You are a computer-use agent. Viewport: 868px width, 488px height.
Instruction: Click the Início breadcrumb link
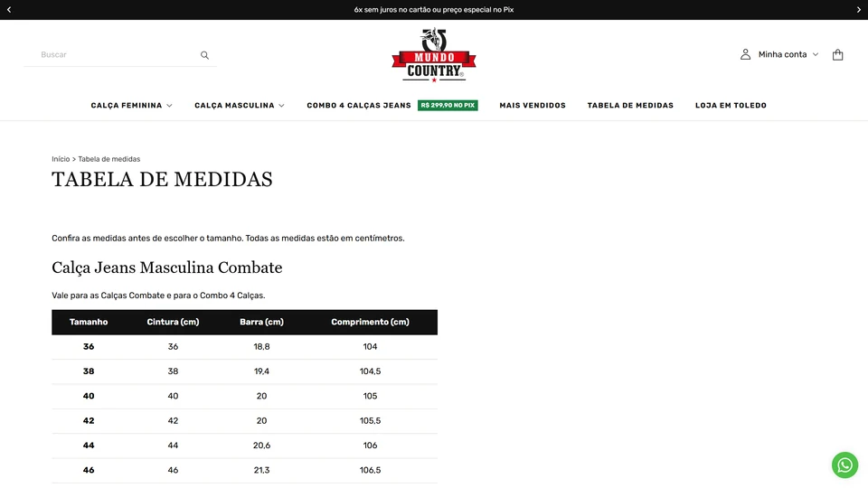coord(61,159)
